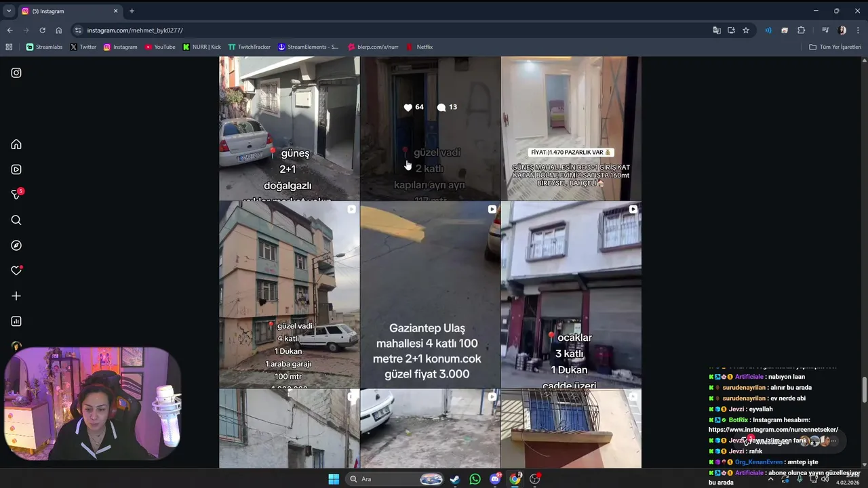Viewport: 868px width, 488px height.
Task: Open the YouTube bookmark
Action: point(160,47)
